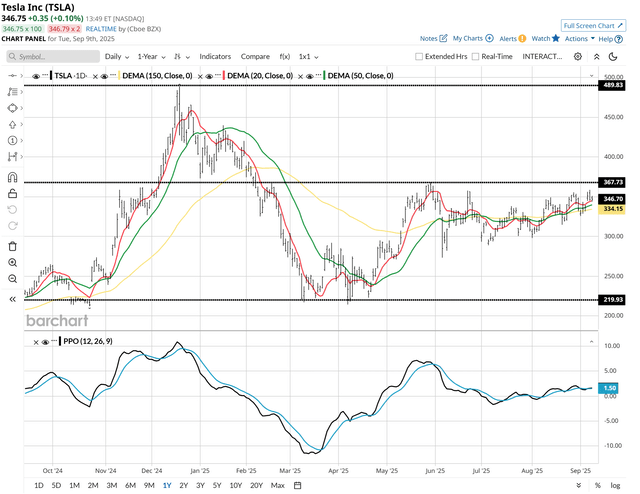Select the 5Y time range
The height and width of the screenshot is (494, 640).
tap(217, 485)
